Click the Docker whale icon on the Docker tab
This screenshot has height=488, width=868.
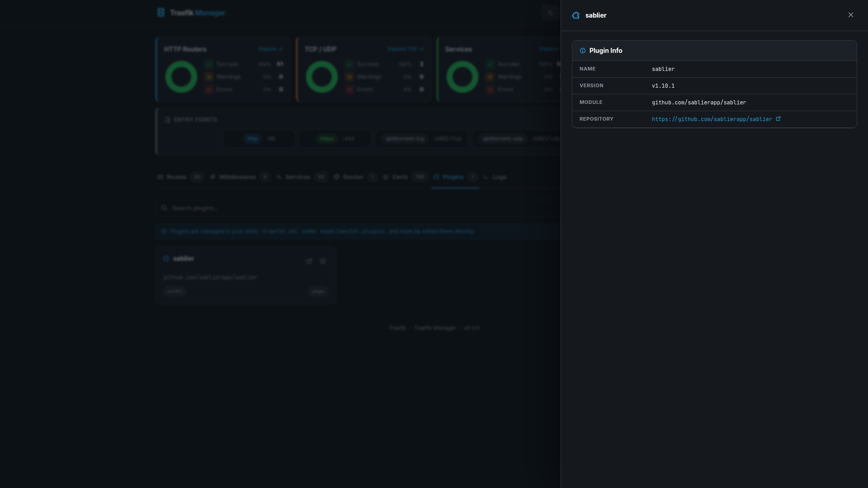tap(337, 177)
